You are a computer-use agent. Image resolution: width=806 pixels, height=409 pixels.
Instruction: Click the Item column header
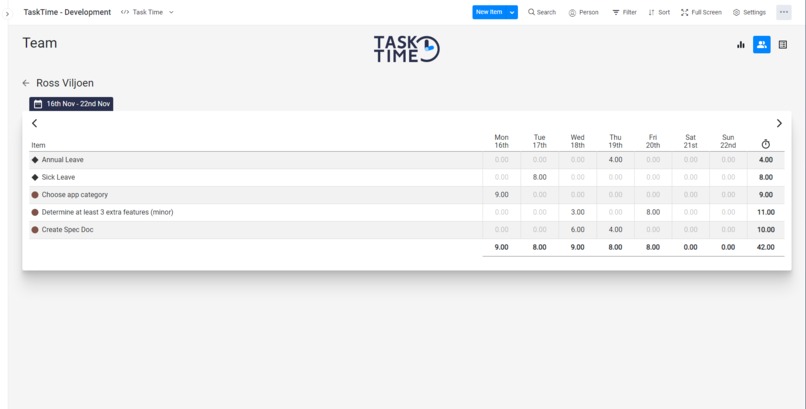[x=38, y=145]
